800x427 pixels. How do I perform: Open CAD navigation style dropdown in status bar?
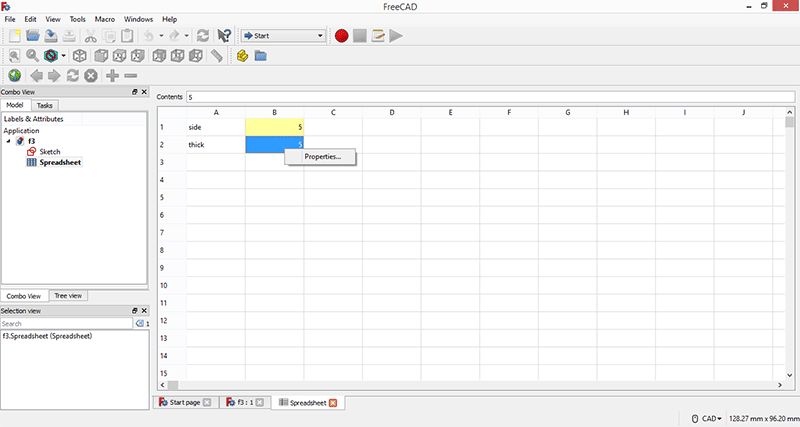pyautogui.click(x=707, y=418)
